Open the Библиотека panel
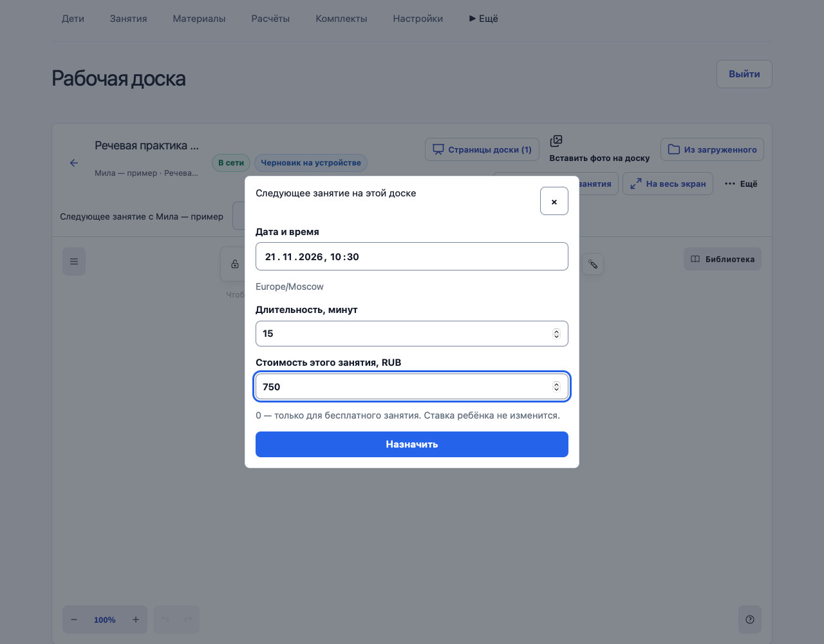 click(722, 259)
